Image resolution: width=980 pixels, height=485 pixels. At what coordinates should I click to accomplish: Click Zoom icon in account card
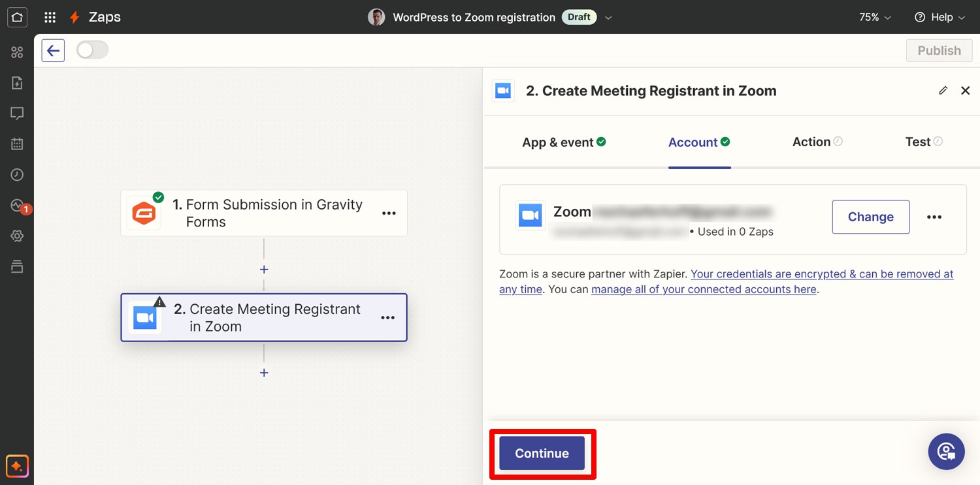(530, 215)
